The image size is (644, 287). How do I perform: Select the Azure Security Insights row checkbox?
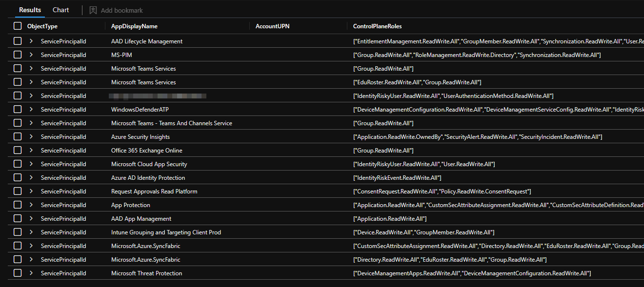tap(18, 136)
